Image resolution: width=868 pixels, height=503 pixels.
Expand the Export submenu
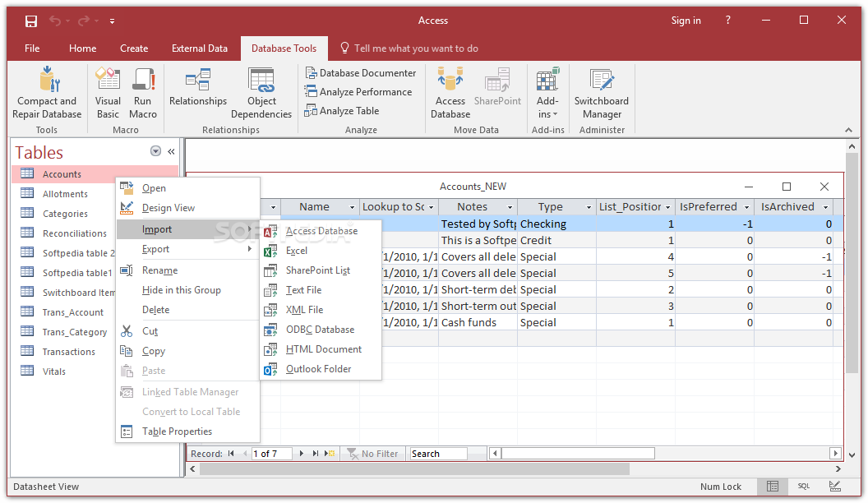pos(187,250)
